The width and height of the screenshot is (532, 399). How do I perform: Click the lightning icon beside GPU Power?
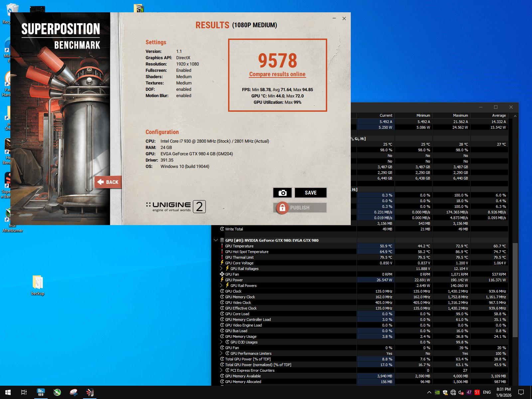(222, 280)
